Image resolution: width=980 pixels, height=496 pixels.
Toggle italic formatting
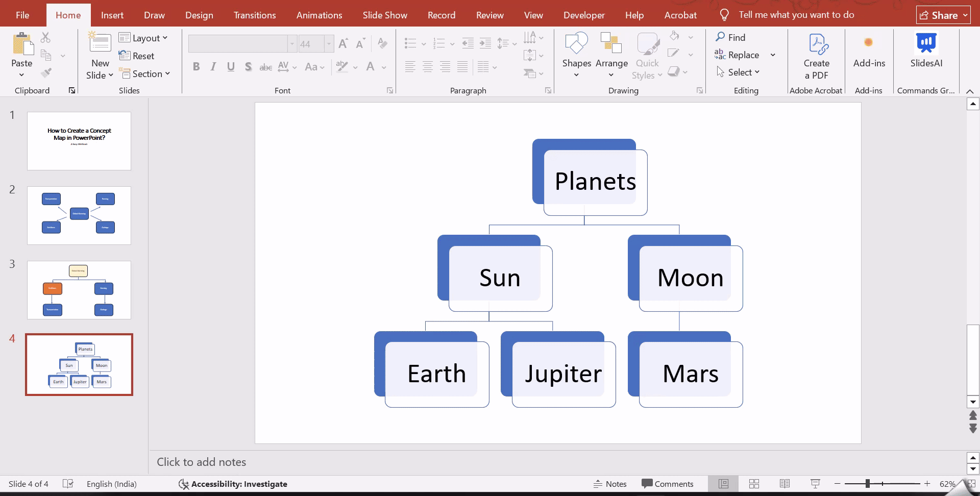pyautogui.click(x=213, y=66)
